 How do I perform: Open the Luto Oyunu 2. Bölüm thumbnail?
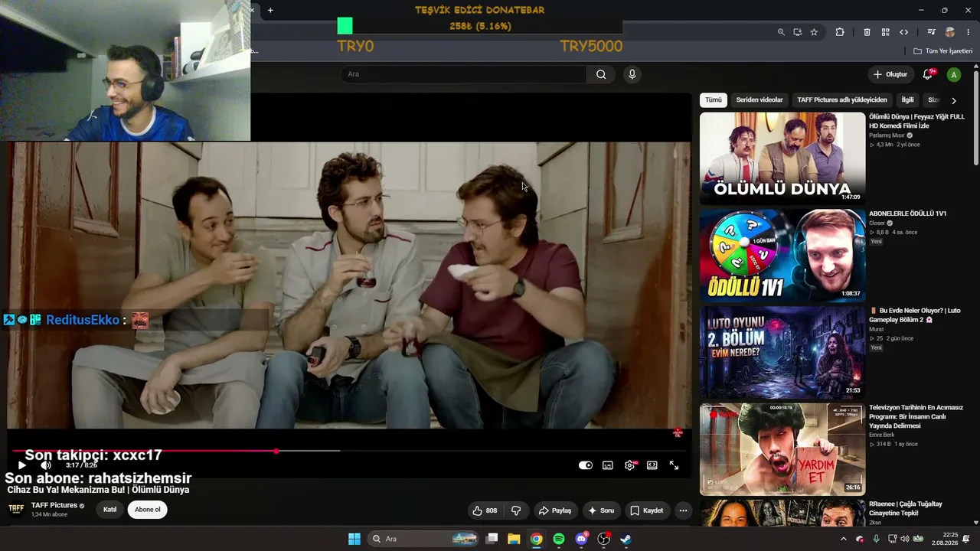tap(782, 353)
